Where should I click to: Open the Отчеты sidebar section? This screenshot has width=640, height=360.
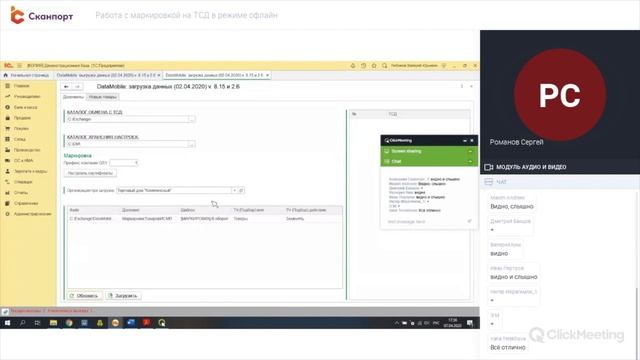click(x=20, y=192)
